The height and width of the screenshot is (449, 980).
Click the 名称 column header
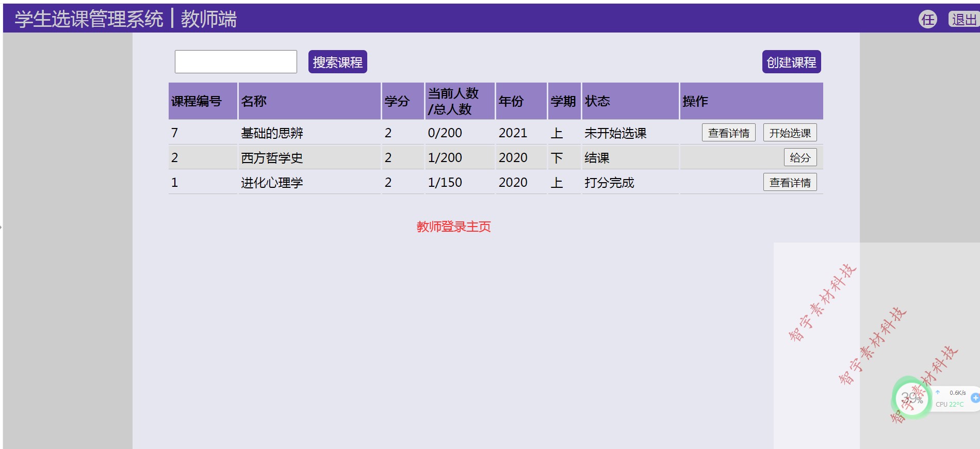pyautogui.click(x=309, y=101)
